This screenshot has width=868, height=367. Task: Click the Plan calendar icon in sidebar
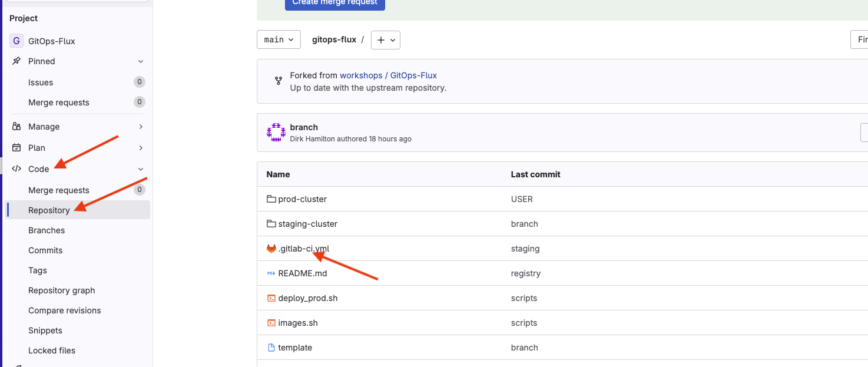click(x=16, y=148)
